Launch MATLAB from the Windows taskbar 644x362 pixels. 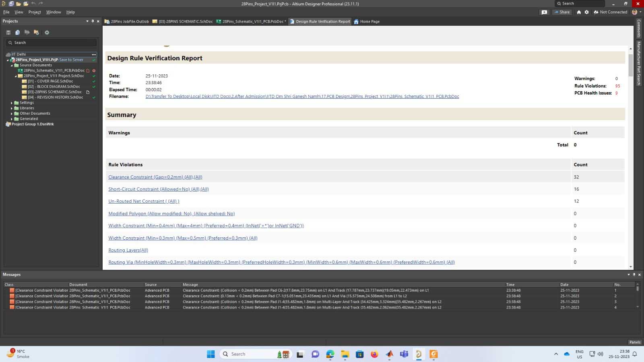[x=389, y=354]
